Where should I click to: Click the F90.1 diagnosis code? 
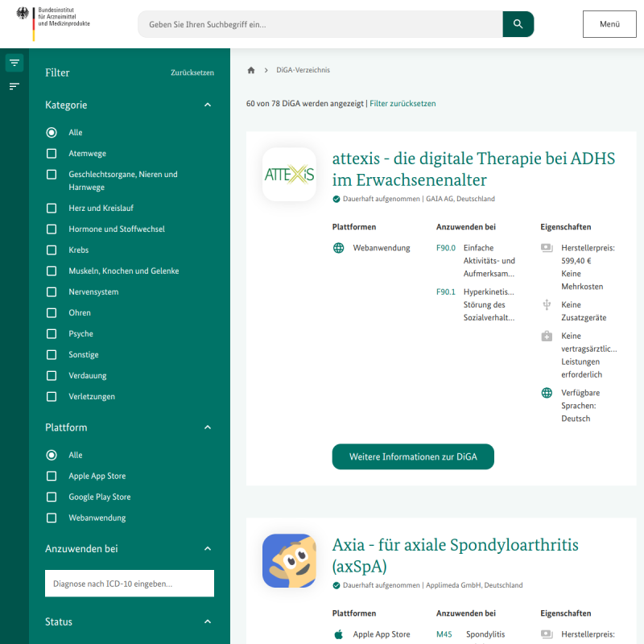point(446,292)
